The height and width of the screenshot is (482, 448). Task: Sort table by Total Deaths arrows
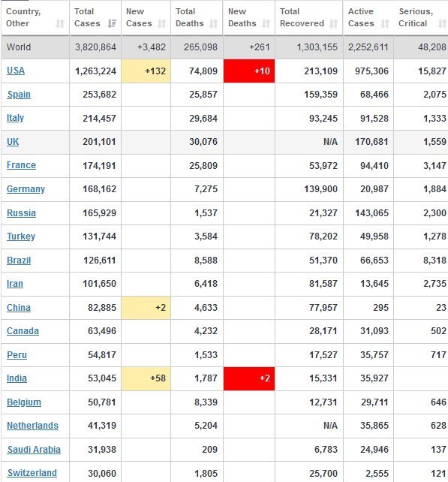point(214,24)
